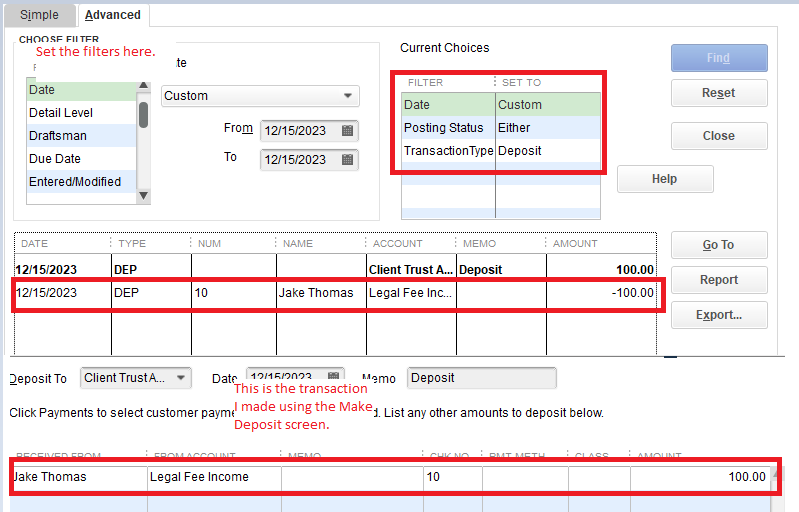Switch to the Advanced tab
This screenshot has height=512, width=799.
(x=113, y=15)
